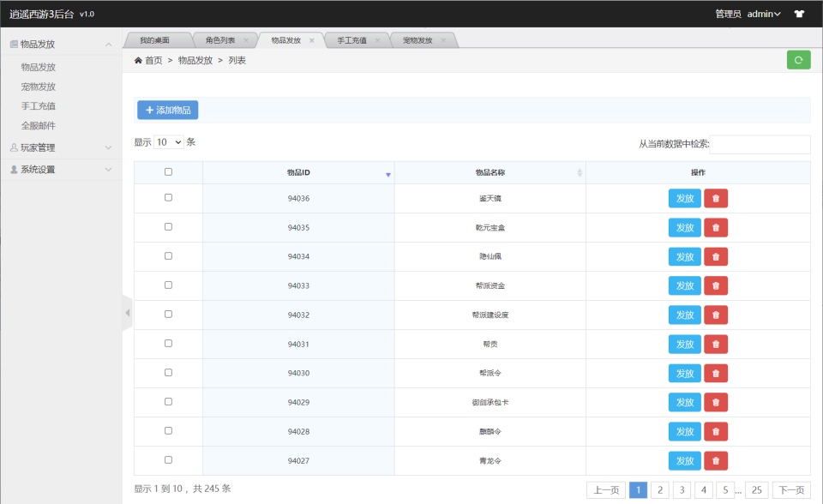Viewport: 823px width, 504px height.
Task: Open the rows-per-page dropdown showing 10
Action: tap(169, 142)
